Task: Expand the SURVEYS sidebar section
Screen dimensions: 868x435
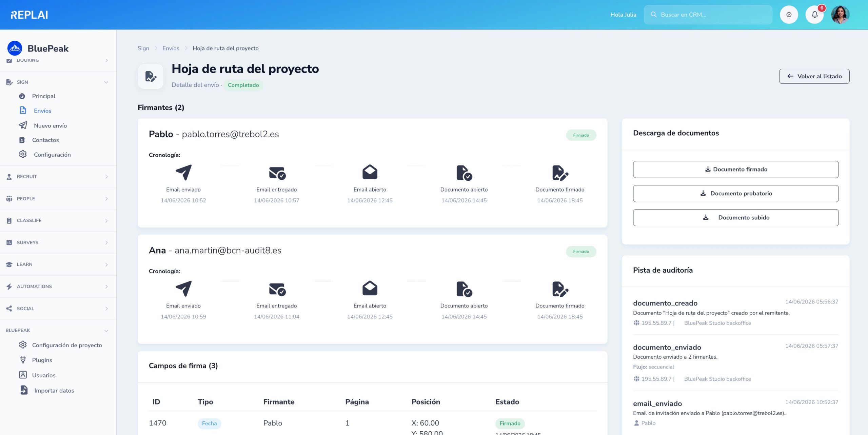Action: [58, 243]
